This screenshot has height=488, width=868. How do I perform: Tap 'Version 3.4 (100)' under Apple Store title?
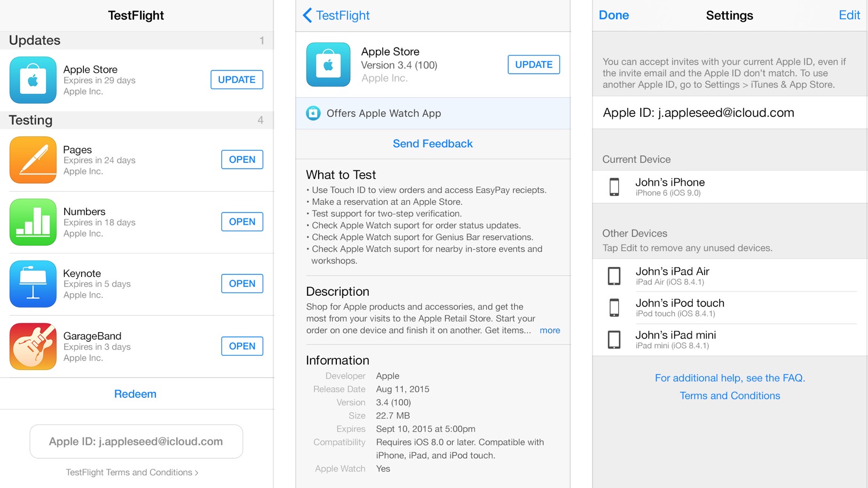(x=399, y=65)
